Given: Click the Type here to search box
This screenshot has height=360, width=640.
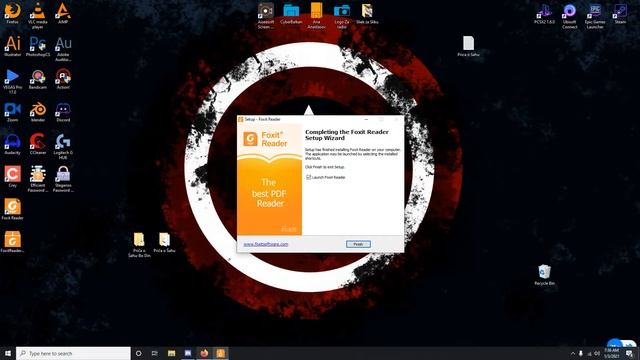Looking at the screenshot, I should (73, 353).
